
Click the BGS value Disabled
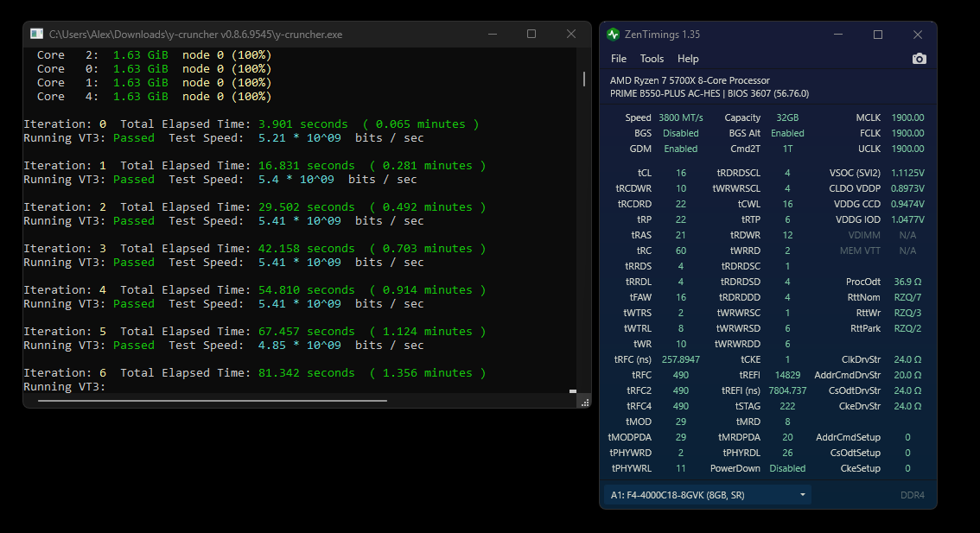click(681, 133)
